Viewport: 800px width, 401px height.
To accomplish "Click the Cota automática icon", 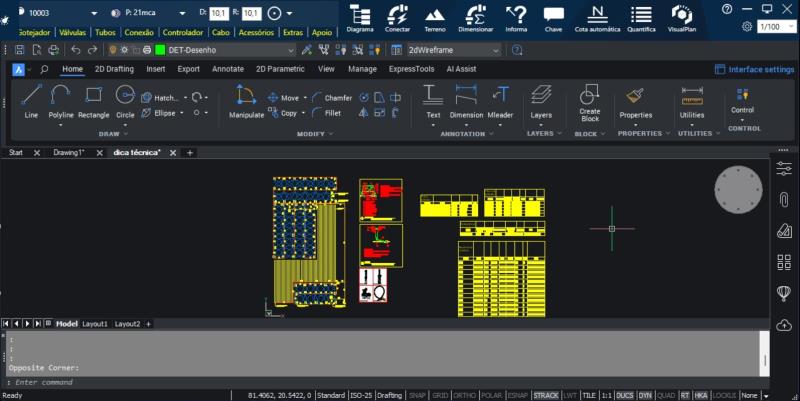I will pyautogui.click(x=597, y=18).
